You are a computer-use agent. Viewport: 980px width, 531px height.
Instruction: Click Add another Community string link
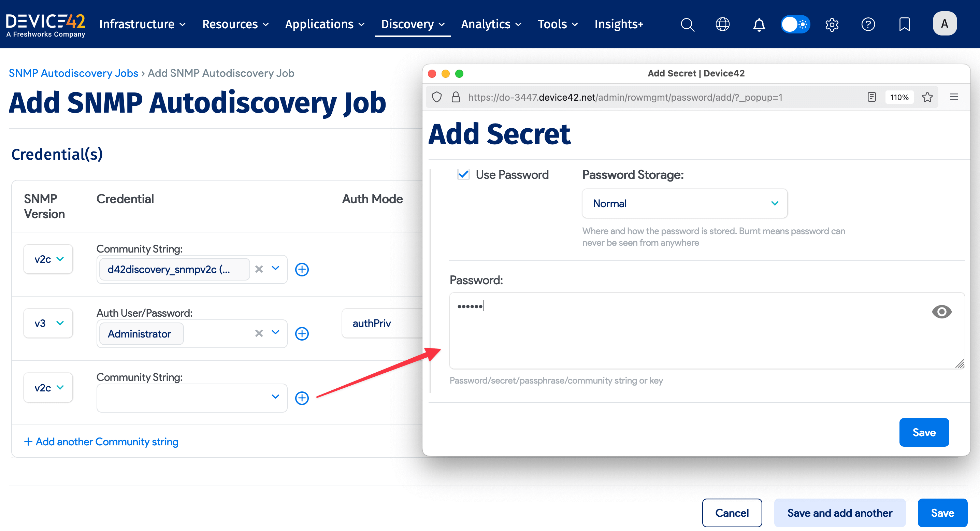101,442
